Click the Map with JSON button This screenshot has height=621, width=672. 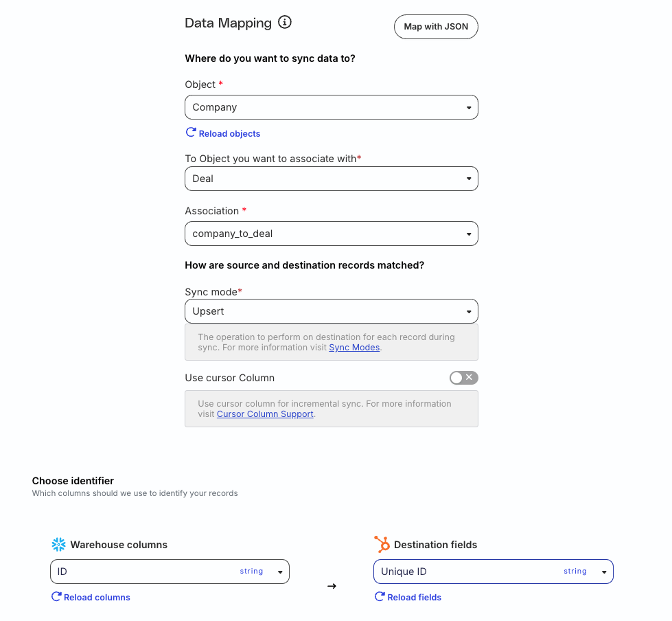[x=436, y=27]
